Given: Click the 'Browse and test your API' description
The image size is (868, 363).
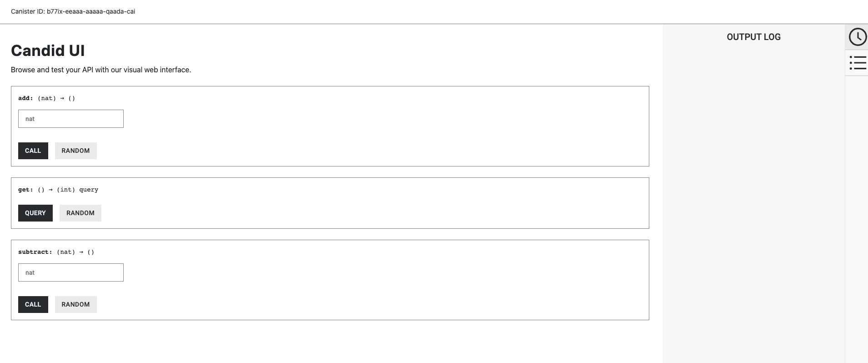Looking at the screenshot, I should pos(100,70).
